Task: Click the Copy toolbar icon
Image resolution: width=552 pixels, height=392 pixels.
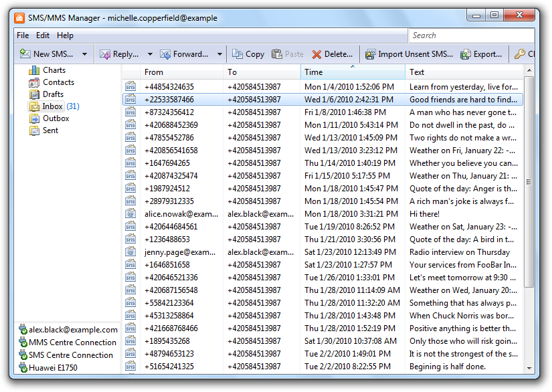Action: click(x=238, y=54)
